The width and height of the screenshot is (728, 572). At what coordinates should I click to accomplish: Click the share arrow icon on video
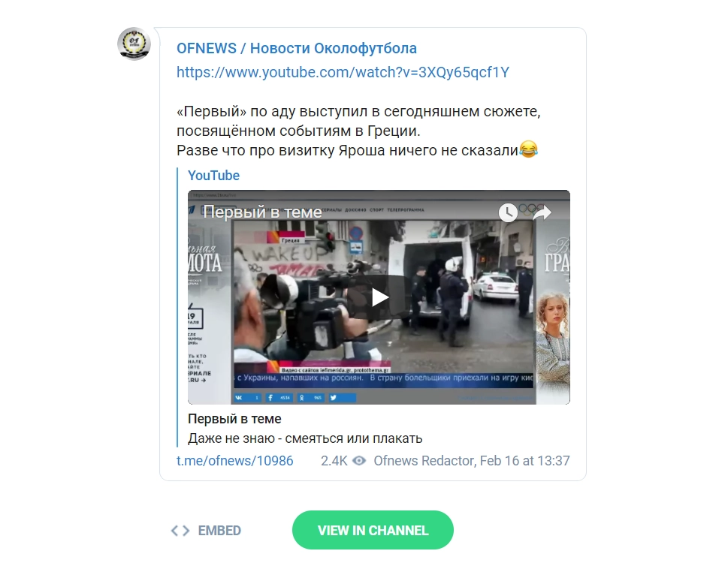[542, 213]
